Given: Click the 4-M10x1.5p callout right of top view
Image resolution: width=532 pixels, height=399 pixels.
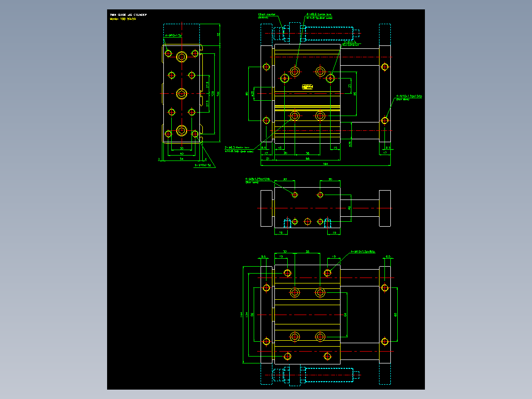Looking at the screenshot, I should (409, 97).
